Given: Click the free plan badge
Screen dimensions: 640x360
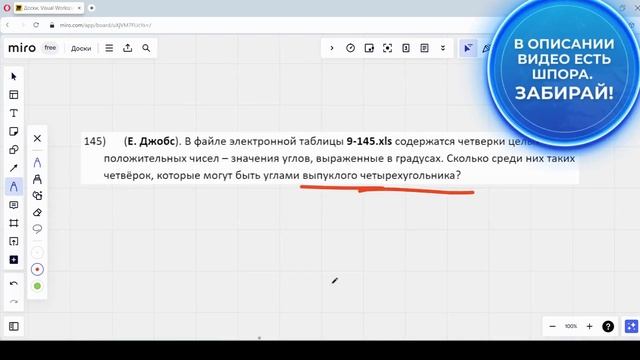Looking at the screenshot, I should click(50, 48).
